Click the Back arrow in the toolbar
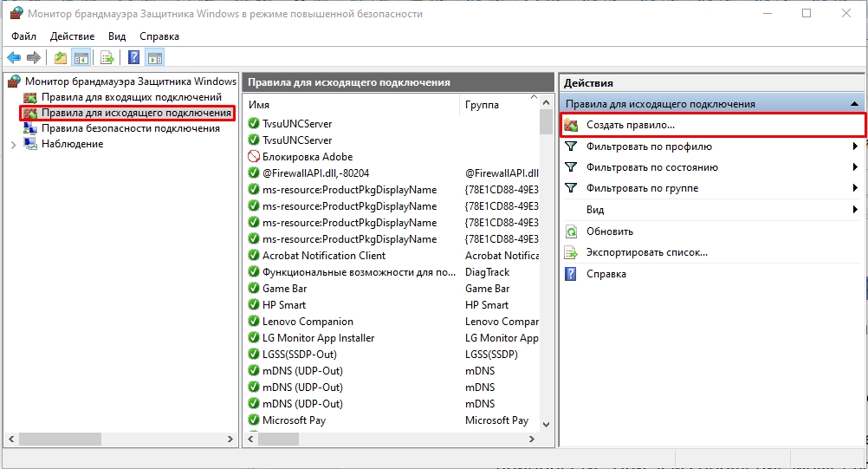The image size is (868, 469). pyautogui.click(x=14, y=58)
